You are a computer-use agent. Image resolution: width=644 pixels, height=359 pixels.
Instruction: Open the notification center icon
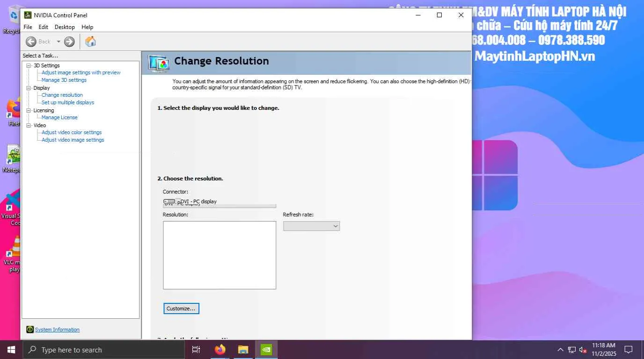[629, 350]
